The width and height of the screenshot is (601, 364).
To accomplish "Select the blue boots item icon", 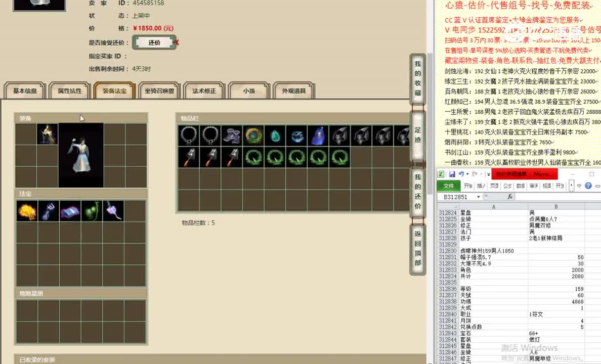I will tap(232, 135).
